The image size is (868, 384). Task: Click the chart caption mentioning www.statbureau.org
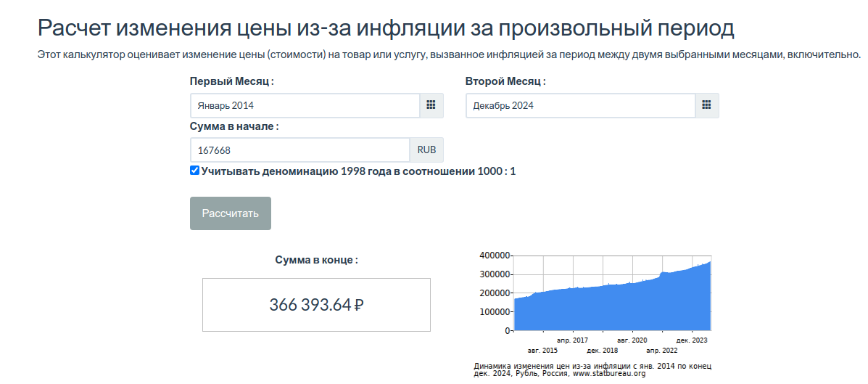point(592,370)
